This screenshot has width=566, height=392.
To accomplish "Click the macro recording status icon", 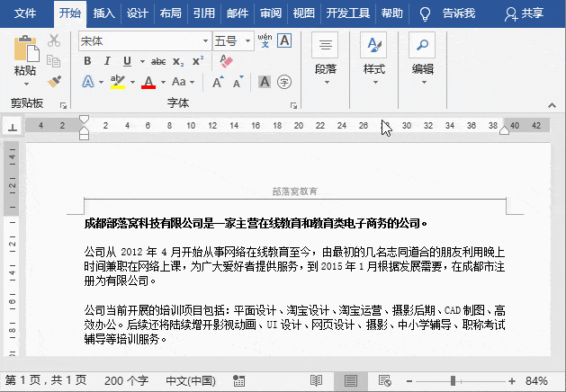I will pos(238,380).
